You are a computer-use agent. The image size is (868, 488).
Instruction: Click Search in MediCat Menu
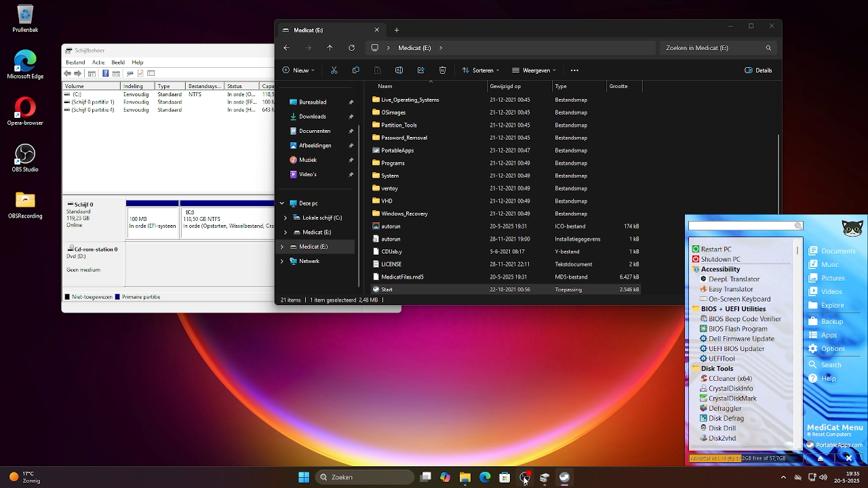[x=825, y=365]
